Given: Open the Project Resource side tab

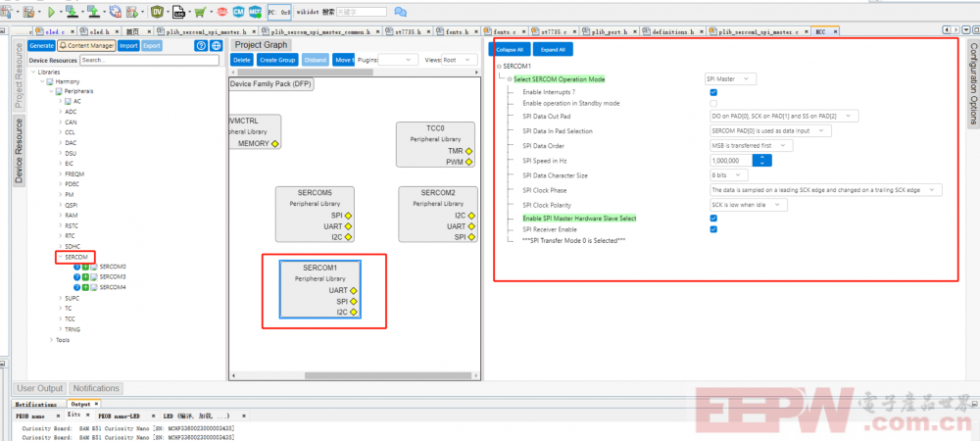Looking at the screenshot, I should 18,75.
